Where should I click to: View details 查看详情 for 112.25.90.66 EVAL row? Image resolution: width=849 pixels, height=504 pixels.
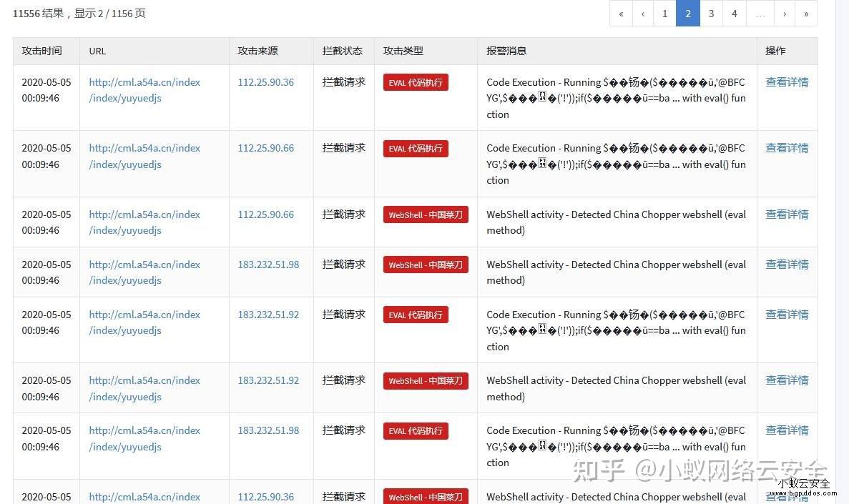[787, 148]
